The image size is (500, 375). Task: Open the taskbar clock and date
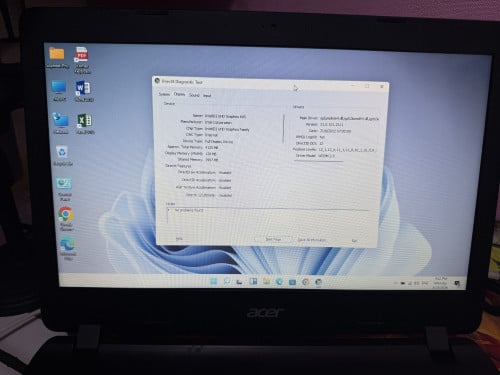(440, 283)
